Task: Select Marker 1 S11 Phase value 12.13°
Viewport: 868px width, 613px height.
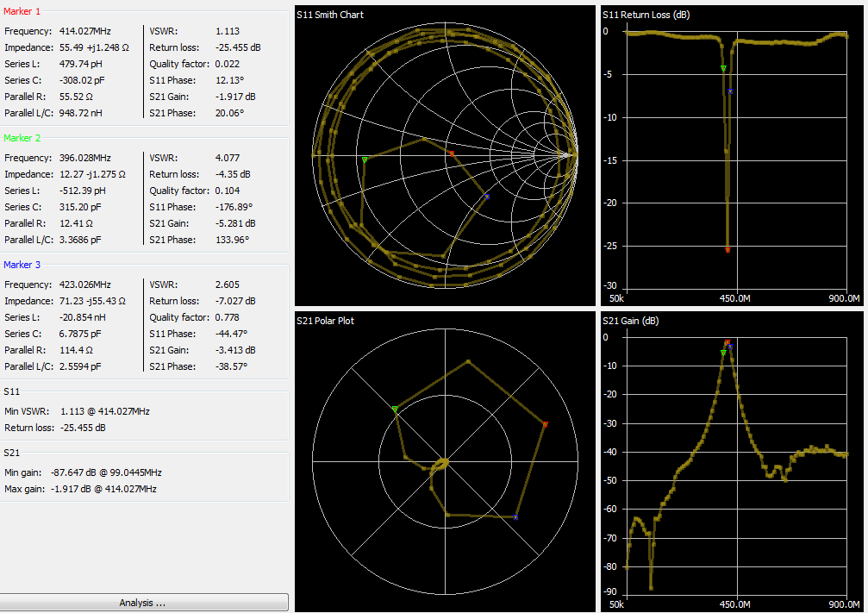Action: (230, 80)
